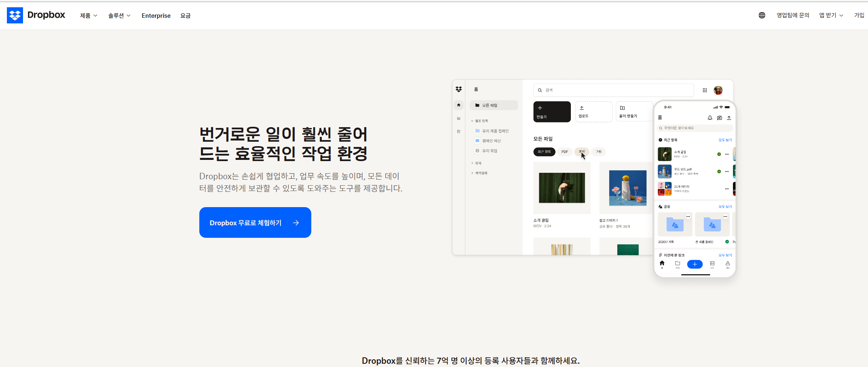The image size is (868, 367).
Task: Click the Dropbox 무료로 체험하기 button
Action: click(255, 222)
